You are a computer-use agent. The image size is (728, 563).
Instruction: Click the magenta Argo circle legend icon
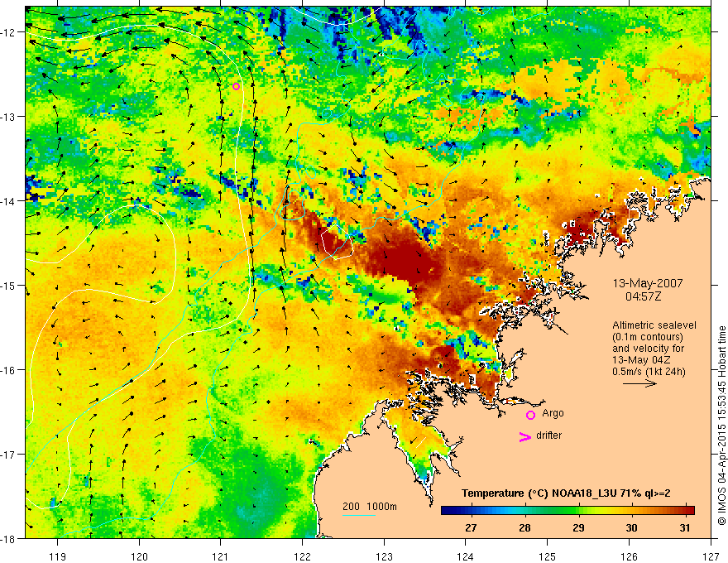(x=530, y=415)
